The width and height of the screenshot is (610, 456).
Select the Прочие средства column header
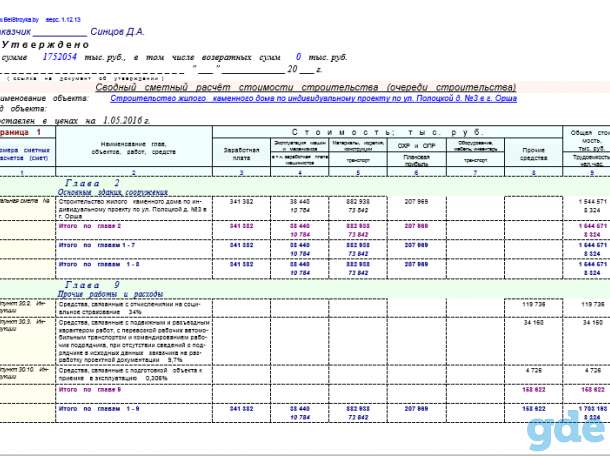coord(533,154)
